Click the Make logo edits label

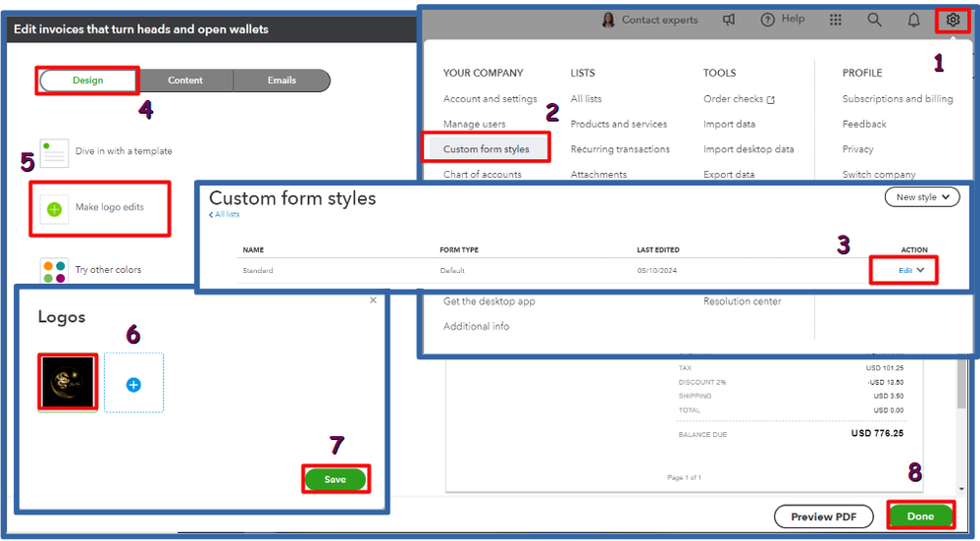pos(109,207)
